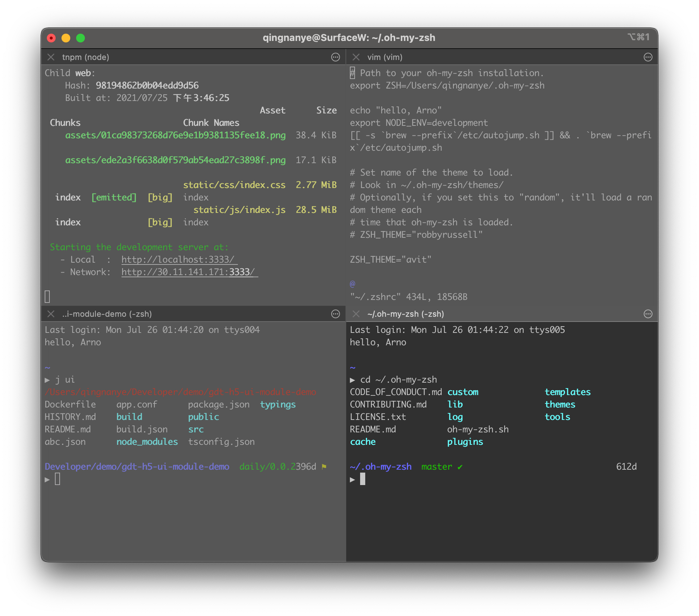The height and width of the screenshot is (616, 699).
Task: Click the 612d timestamp in the prompt
Action: coord(627,467)
